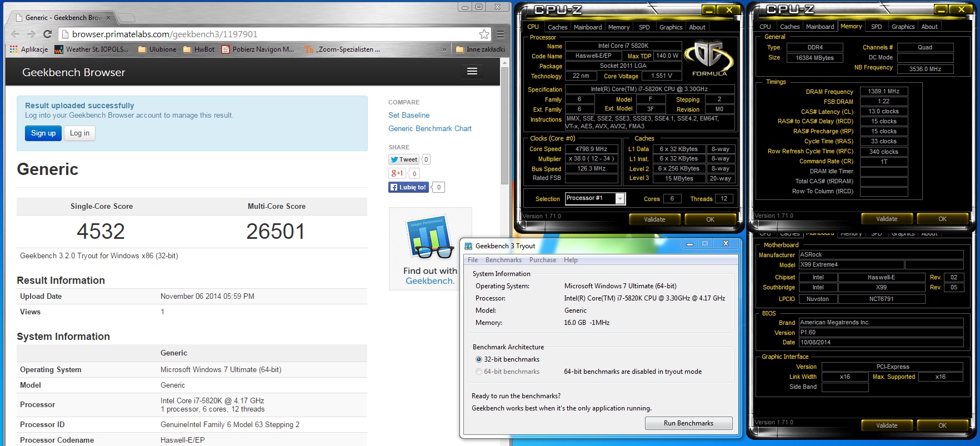
Task: Minimize the left CPU-Z window
Action: click(x=708, y=10)
